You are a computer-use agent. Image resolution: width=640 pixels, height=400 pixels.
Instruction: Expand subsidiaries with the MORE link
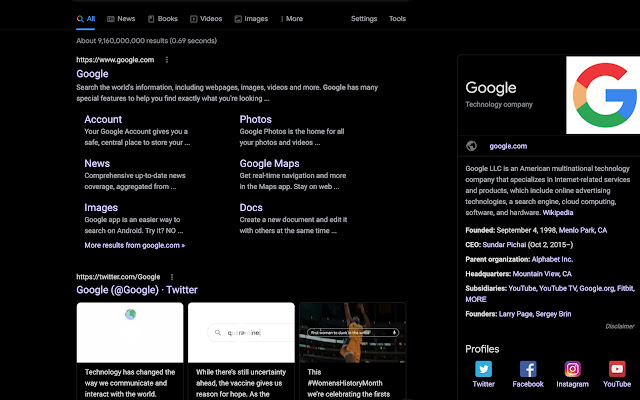476,299
